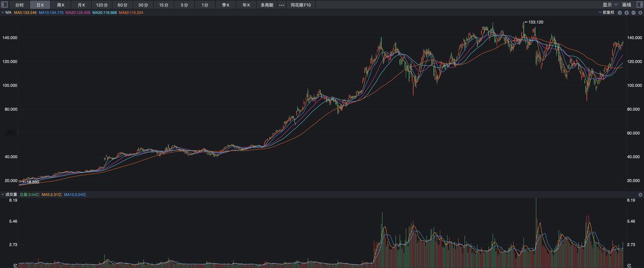Screen dimensions: 644x268
Task: Click the 总量:3.04亿 volume value
Action: (30, 195)
